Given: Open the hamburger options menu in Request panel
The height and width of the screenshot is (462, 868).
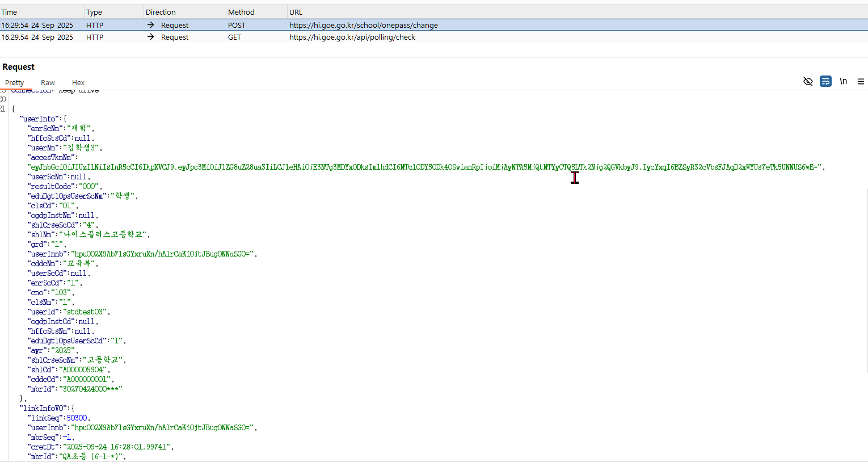Looking at the screenshot, I should pyautogui.click(x=861, y=82).
